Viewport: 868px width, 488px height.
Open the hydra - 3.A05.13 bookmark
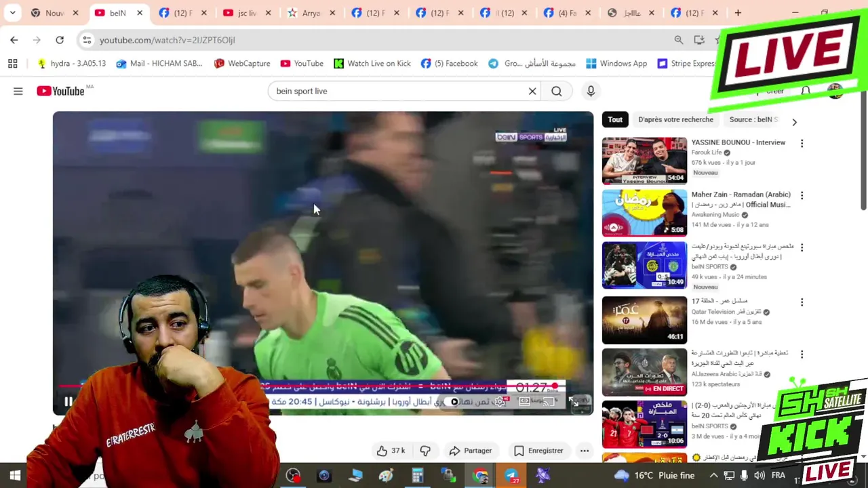[72, 63]
